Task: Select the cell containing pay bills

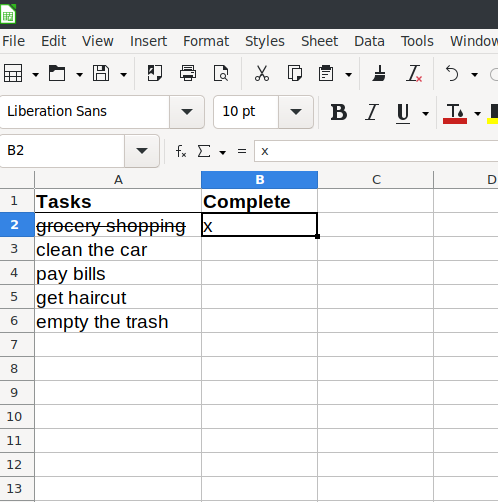Action: tap(118, 273)
